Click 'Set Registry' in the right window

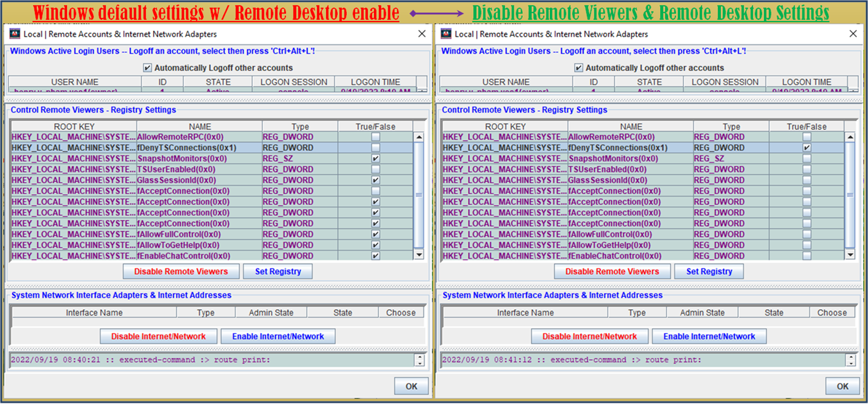coord(709,272)
